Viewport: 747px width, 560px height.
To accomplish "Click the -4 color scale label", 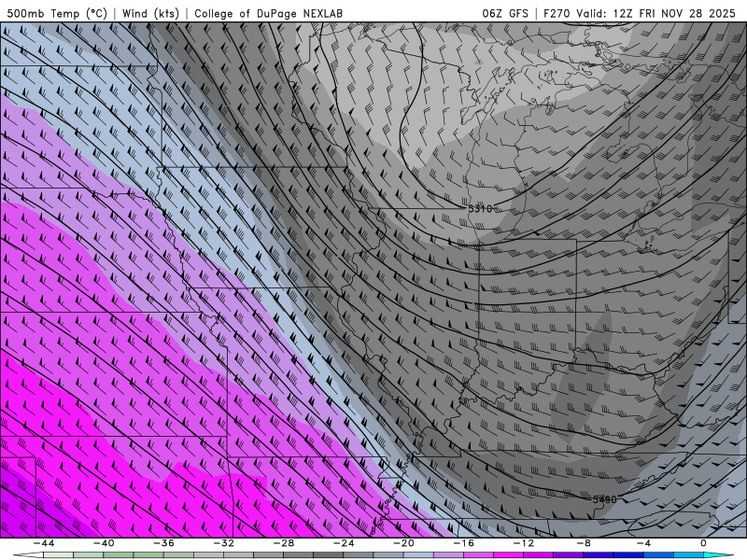I will click(x=643, y=543).
